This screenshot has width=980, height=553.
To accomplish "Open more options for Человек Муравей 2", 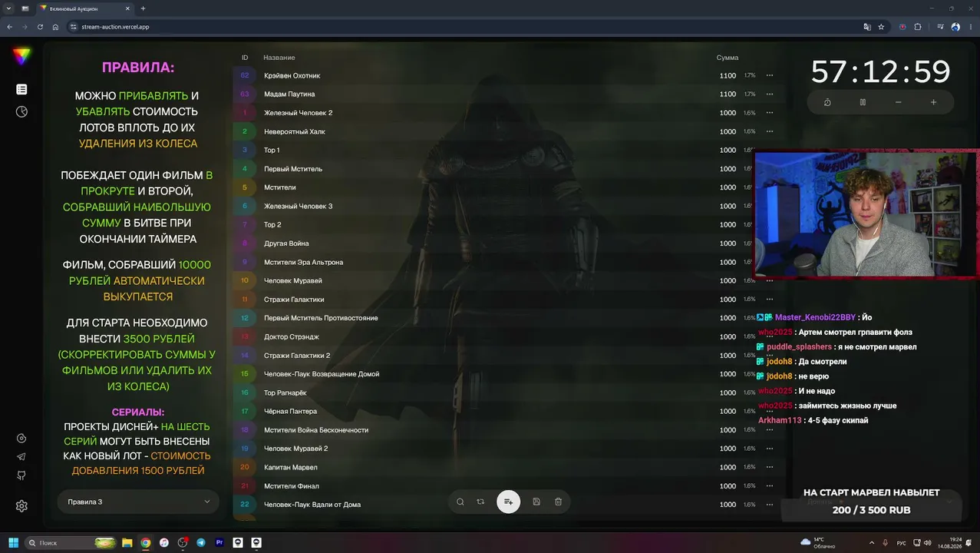I will (x=770, y=449).
